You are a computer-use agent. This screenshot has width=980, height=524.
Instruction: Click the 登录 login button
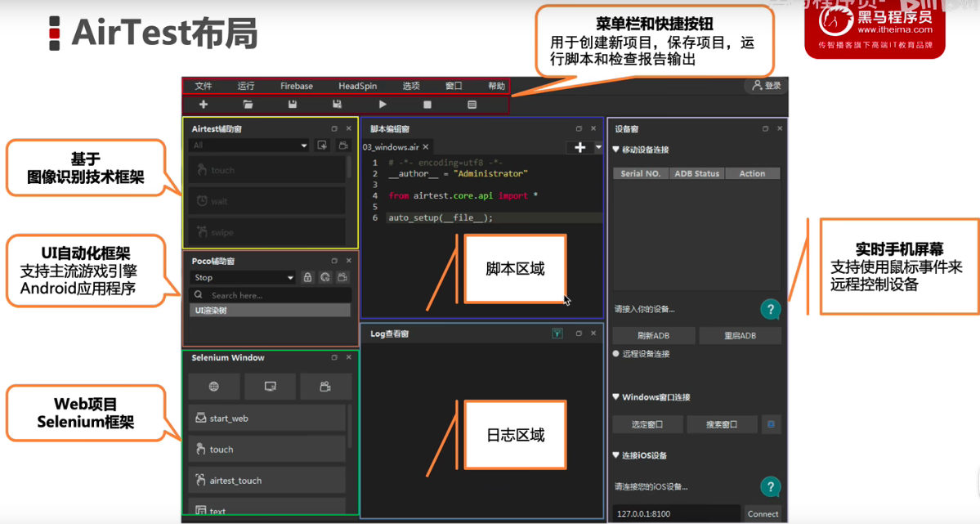(x=767, y=86)
